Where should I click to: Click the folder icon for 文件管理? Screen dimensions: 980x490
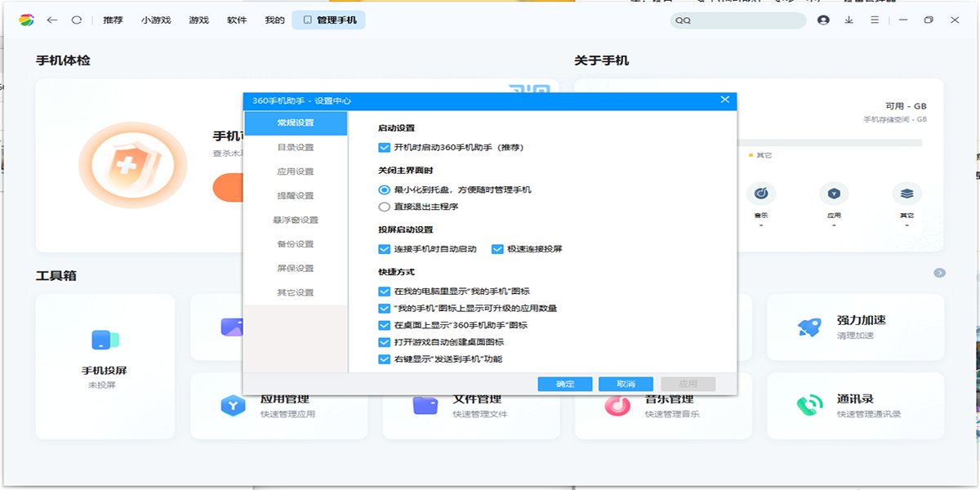(x=425, y=405)
